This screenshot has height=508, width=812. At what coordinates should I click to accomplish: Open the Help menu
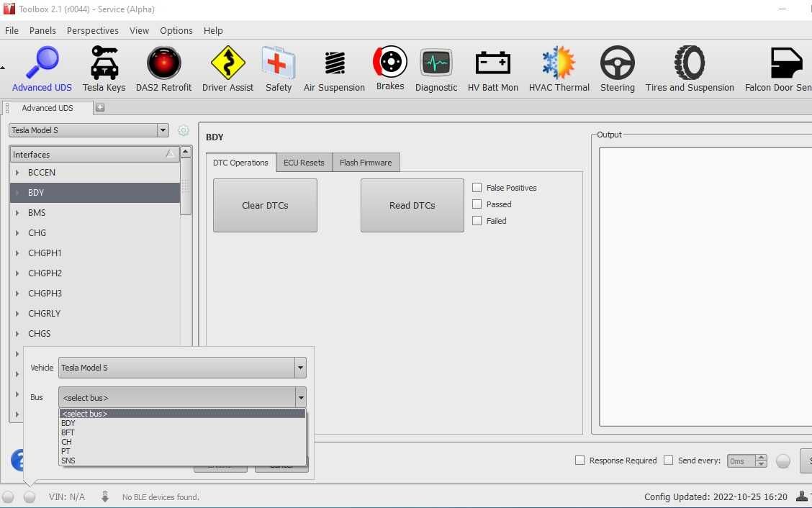213,30
